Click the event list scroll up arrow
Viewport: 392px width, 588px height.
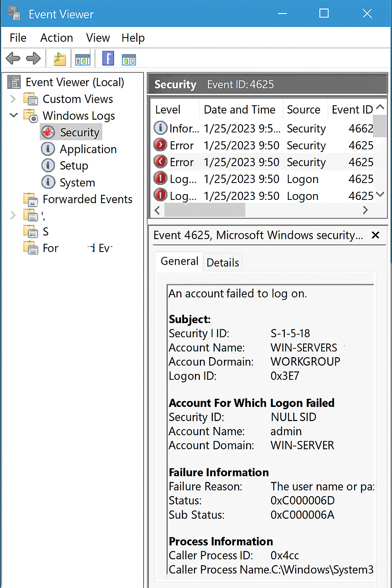380,107
